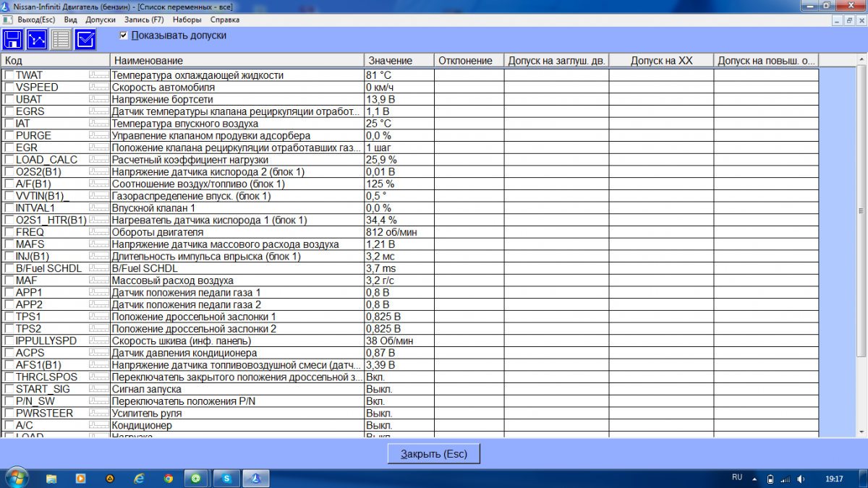Check the INJ(B1) row checkbox

click(x=9, y=257)
